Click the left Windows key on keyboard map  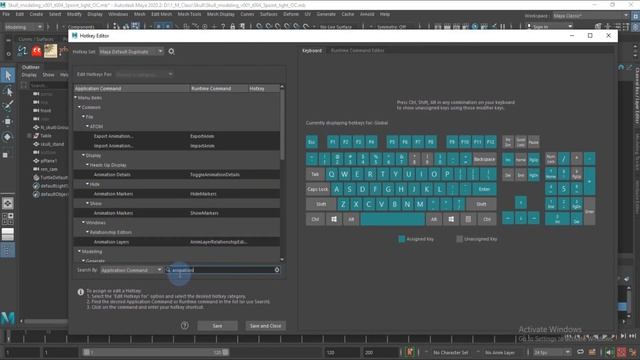[x=334, y=219]
